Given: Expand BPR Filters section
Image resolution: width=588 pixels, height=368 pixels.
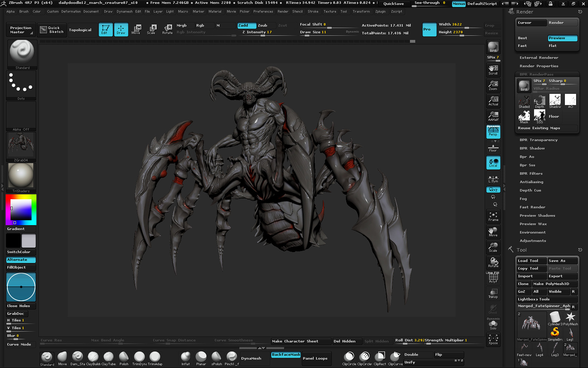Looking at the screenshot, I should pos(531,174).
